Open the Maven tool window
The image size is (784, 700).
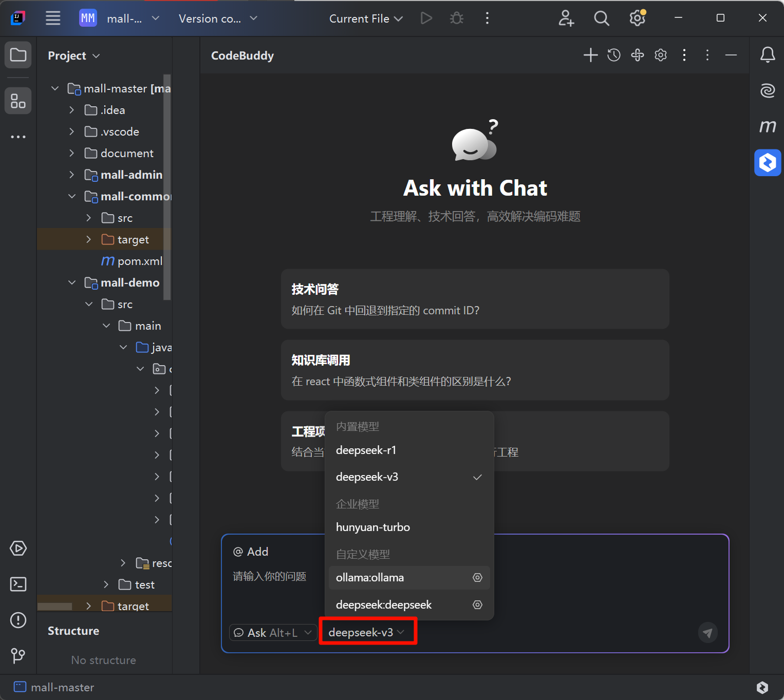click(x=768, y=126)
